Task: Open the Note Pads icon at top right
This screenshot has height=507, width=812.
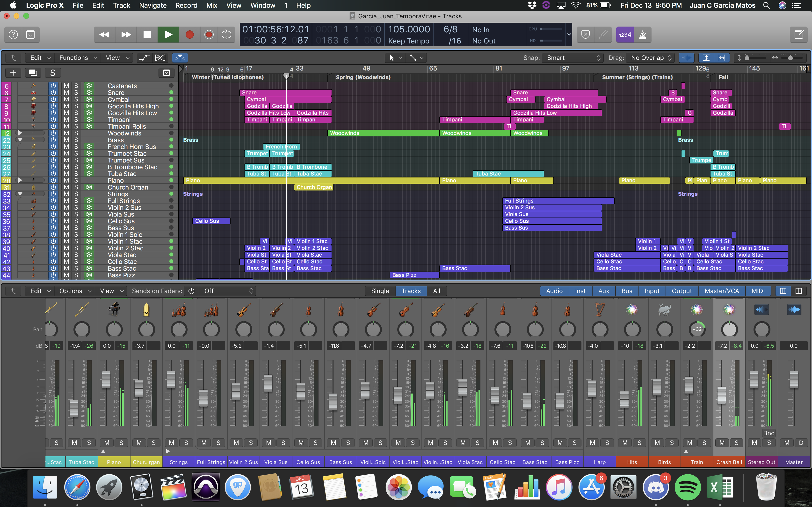Action: click(798, 35)
